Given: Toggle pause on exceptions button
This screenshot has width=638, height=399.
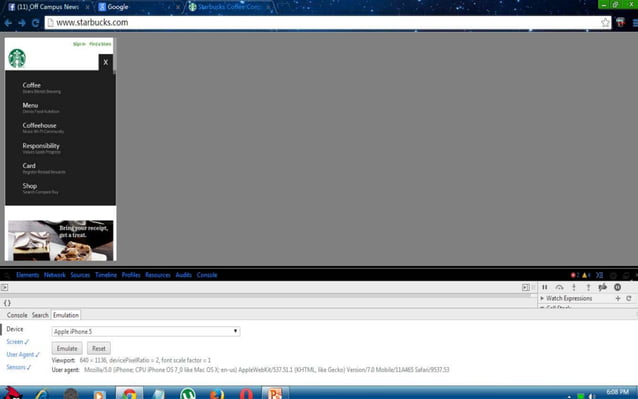Looking at the screenshot, I should [617, 288].
